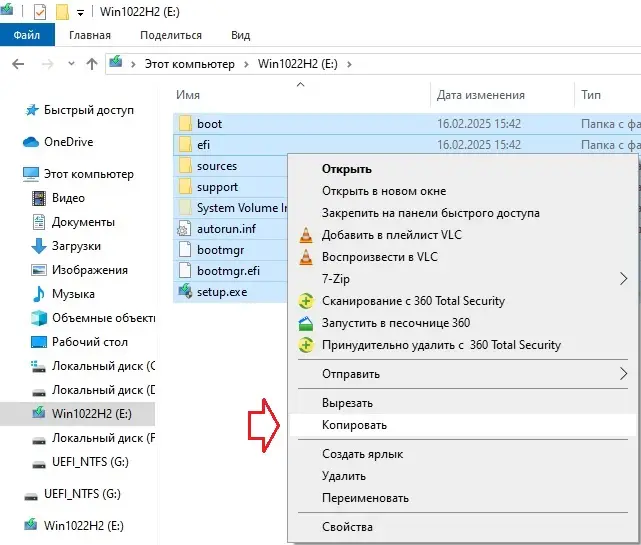Click the autorun.inf file icon

tap(185, 229)
